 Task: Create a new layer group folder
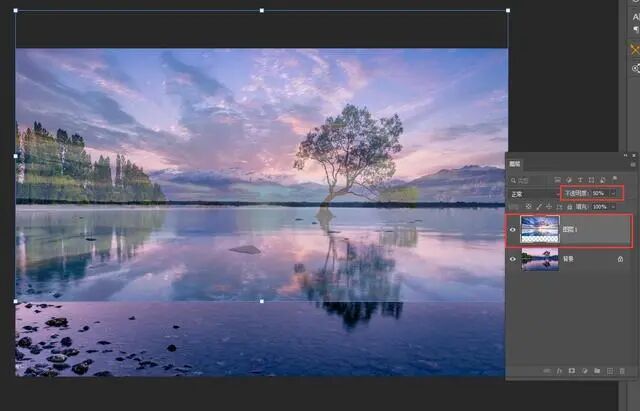click(597, 371)
